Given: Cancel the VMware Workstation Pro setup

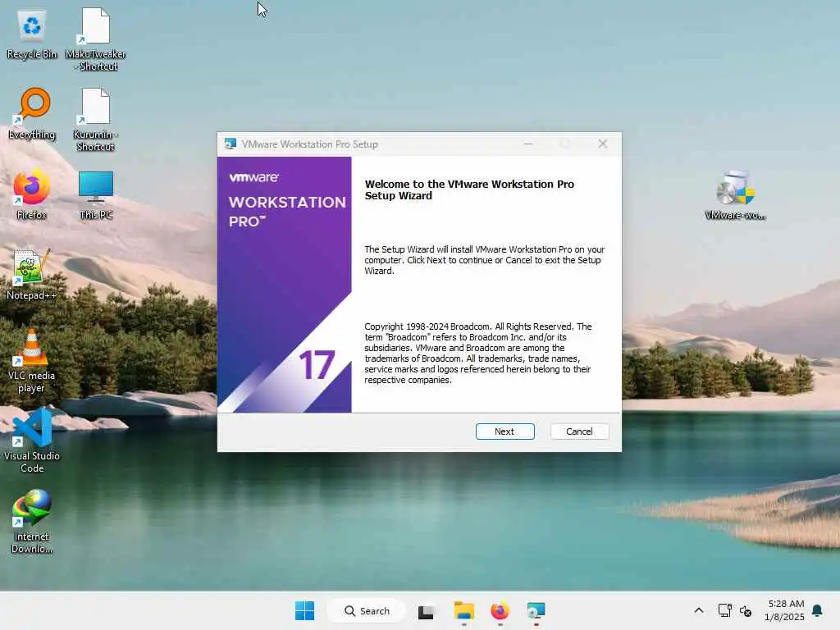Looking at the screenshot, I should [x=579, y=431].
